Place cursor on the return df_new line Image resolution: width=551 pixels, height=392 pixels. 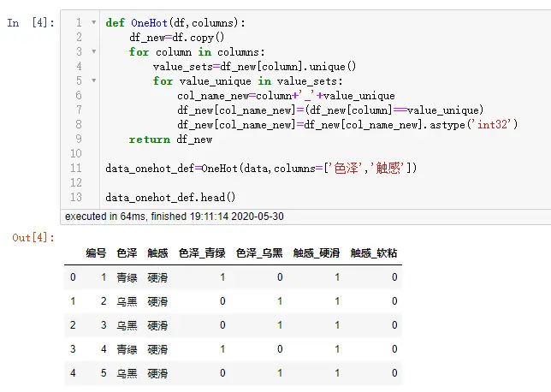point(170,140)
